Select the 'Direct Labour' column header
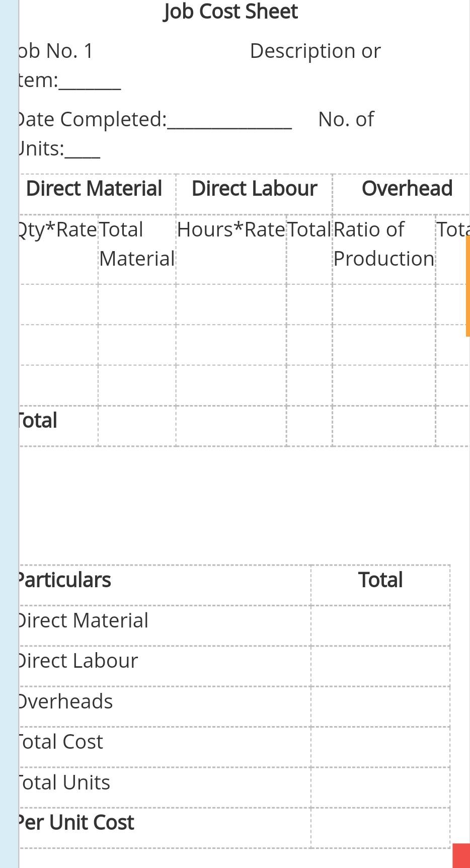This screenshot has width=470, height=868. tap(254, 188)
